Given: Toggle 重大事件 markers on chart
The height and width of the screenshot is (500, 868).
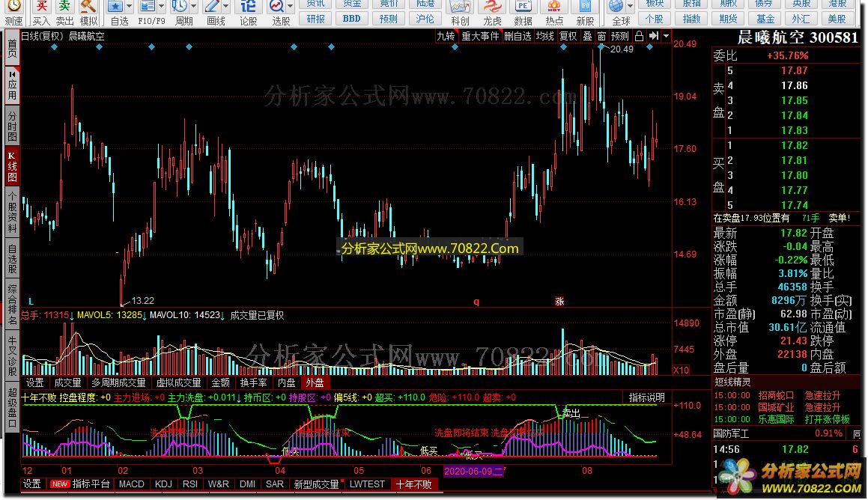Looking at the screenshot, I should coord(481,36).
